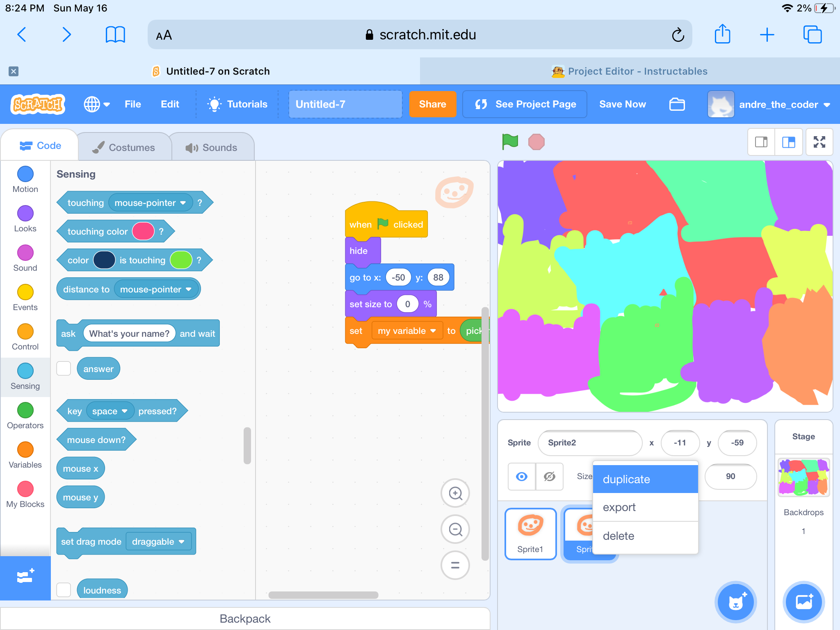
Task: Add a new sprite with the cat button
Action: (x=735, y=602)
